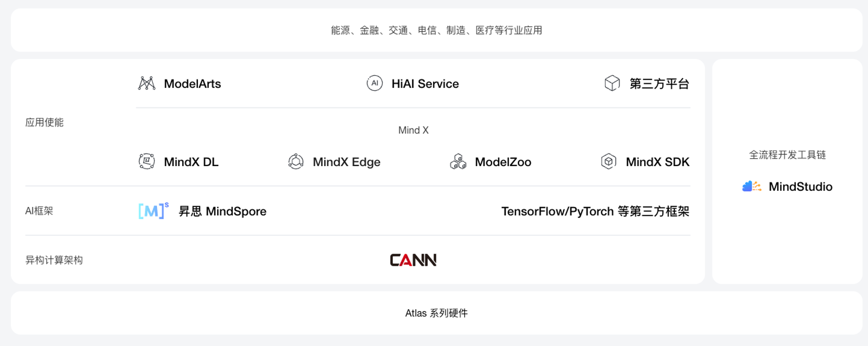
Task: Open the MindX Edge text label
Action: click(x=347, y=162)
